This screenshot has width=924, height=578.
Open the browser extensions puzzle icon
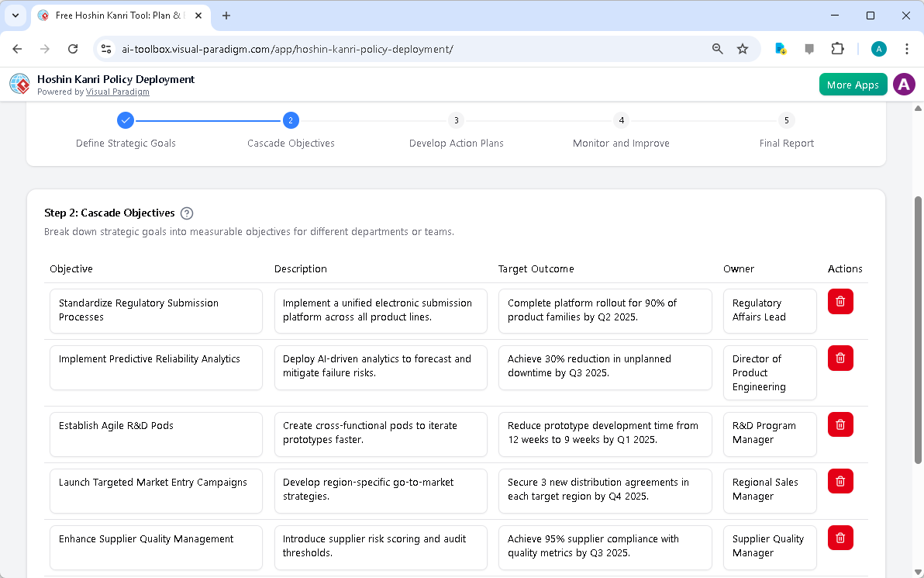838,48
